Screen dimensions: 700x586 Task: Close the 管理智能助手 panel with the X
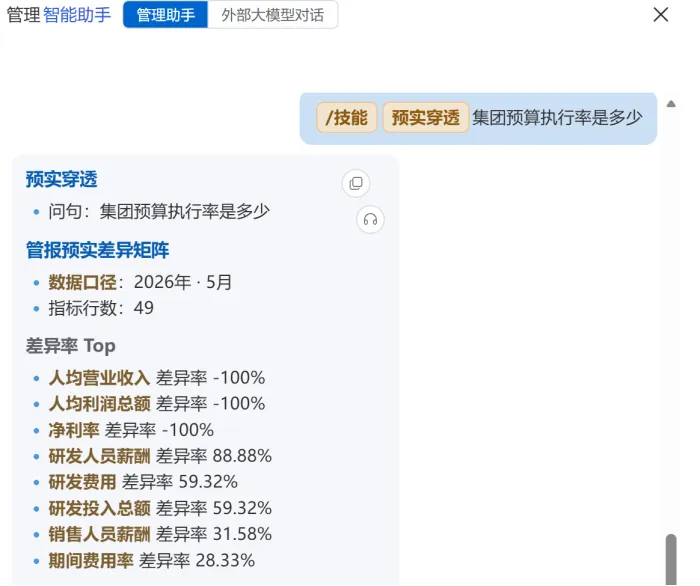[x=660, y=14]
